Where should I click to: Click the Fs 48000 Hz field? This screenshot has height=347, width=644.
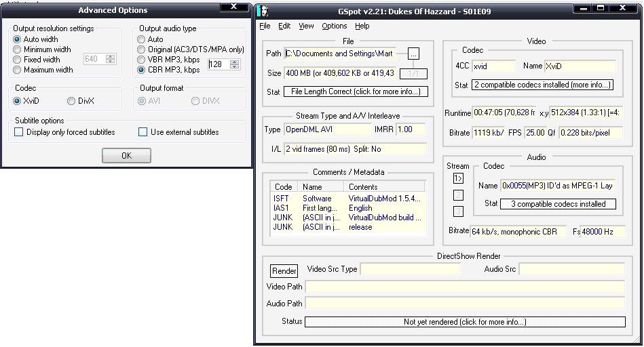[x=603, y=232]
